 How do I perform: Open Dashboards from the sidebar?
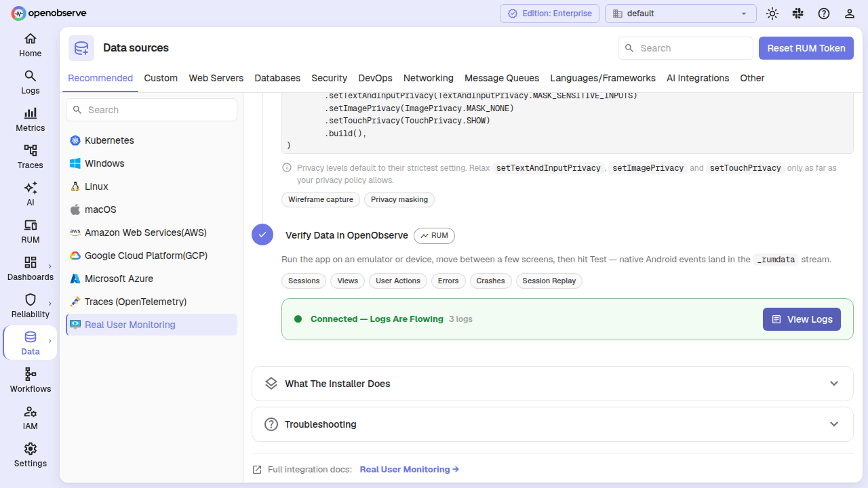click(30, 269)
